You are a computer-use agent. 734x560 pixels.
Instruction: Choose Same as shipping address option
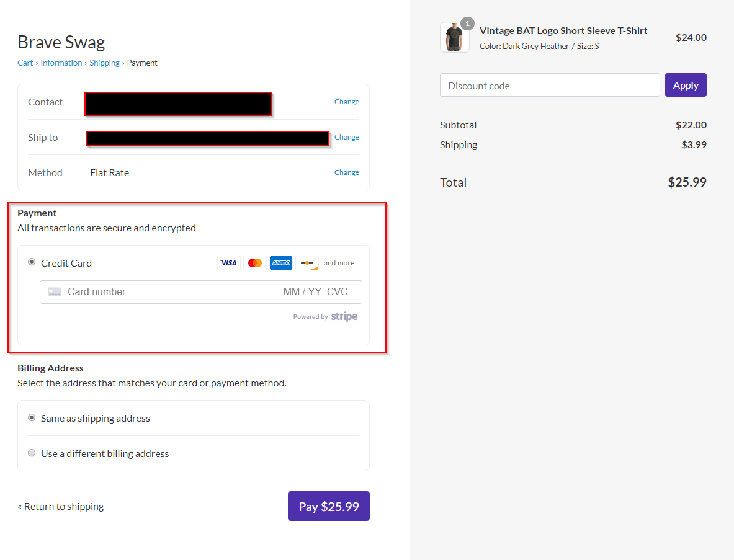32,418
